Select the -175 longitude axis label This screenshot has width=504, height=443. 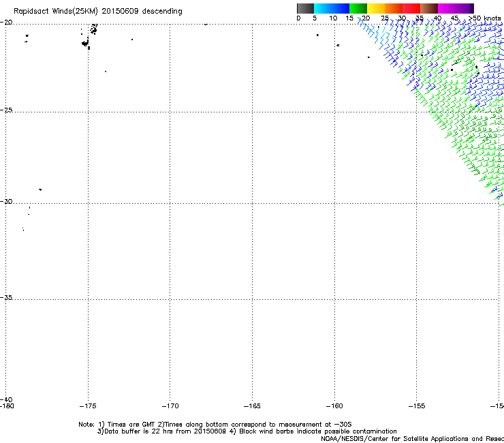click(x=88, y=406)
